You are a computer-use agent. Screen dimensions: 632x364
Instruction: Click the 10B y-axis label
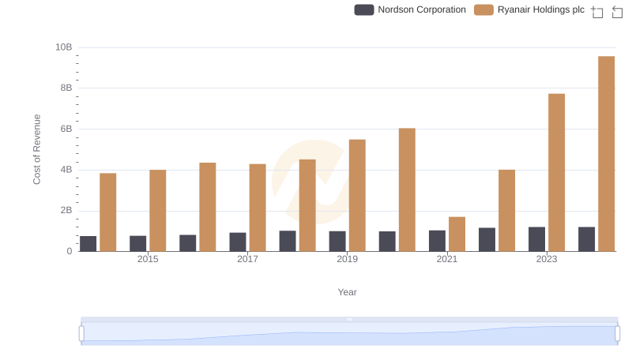pyautogui.click(x=64, y=47)
